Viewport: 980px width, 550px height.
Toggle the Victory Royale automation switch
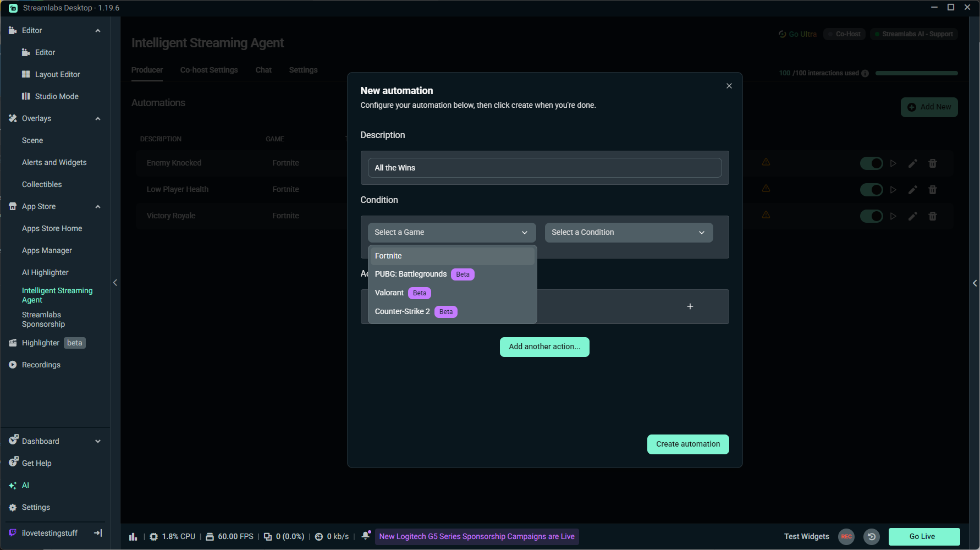[x=871, y=216]
